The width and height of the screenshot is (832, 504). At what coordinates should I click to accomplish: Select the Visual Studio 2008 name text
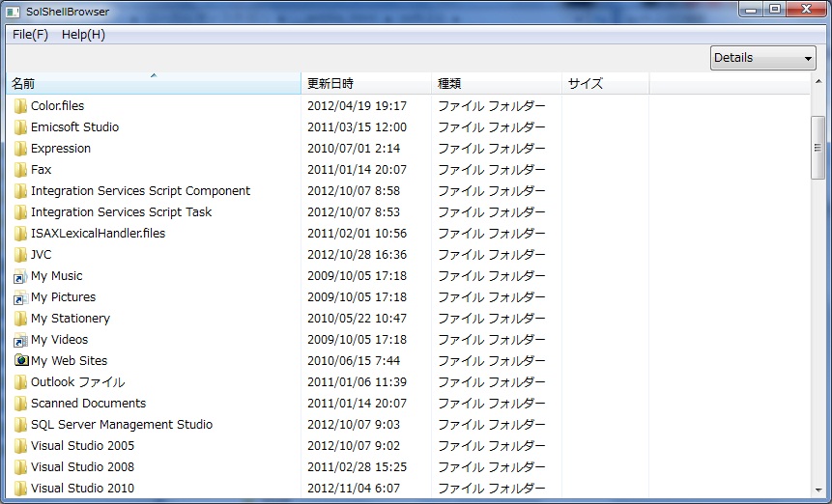pyautogui.click(x=82, y=467)
